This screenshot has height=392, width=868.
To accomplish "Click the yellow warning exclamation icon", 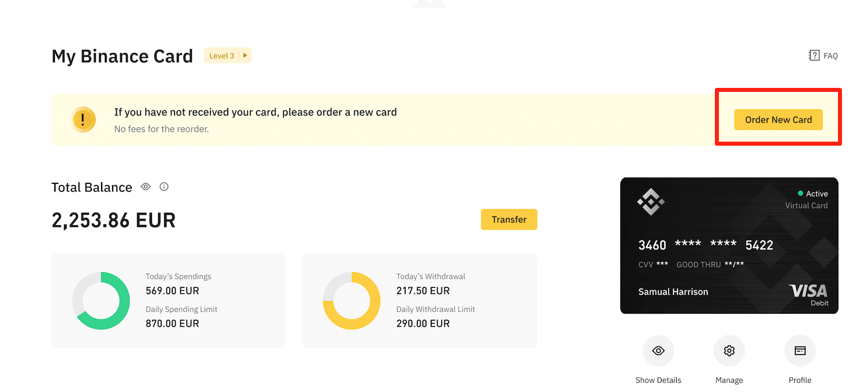I will pyautogui.click(x=83, y=120).
